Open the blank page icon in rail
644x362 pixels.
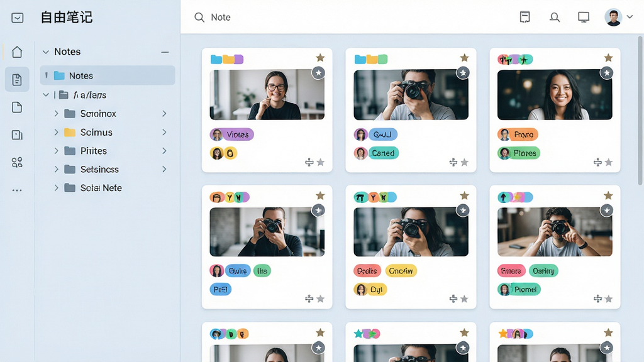point(17,107)
